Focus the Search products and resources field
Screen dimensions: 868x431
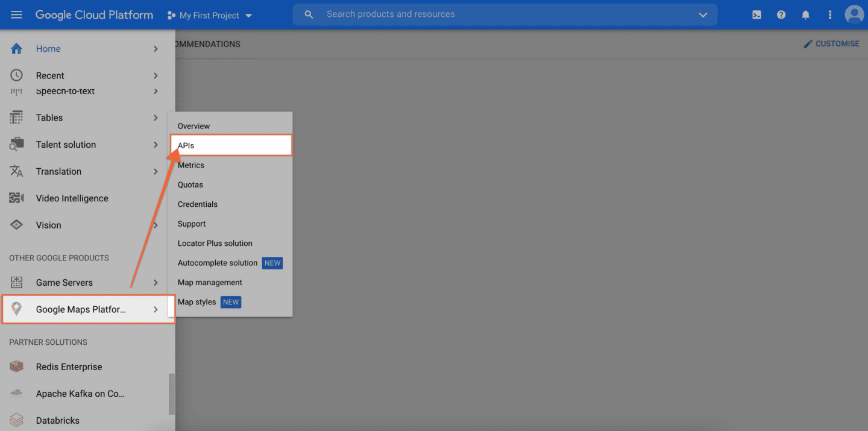(505, 14)
